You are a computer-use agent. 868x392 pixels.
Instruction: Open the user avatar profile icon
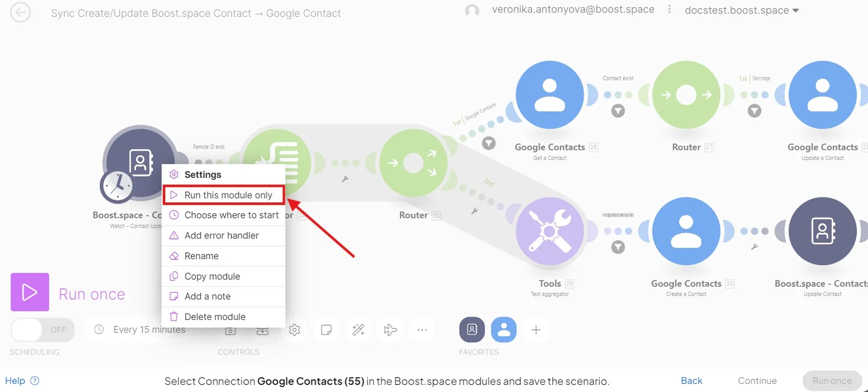point(472,10)
